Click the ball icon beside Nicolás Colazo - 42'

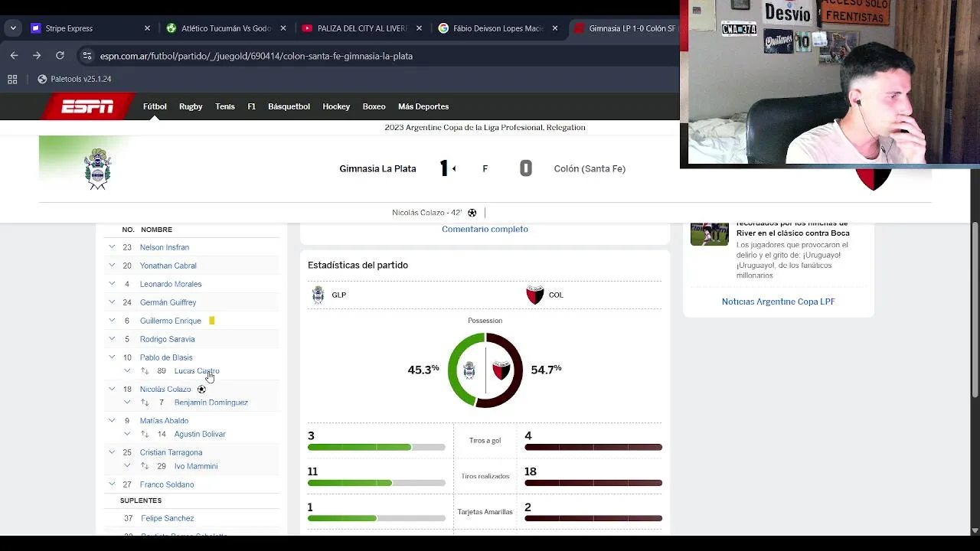[x=472, y=213]
